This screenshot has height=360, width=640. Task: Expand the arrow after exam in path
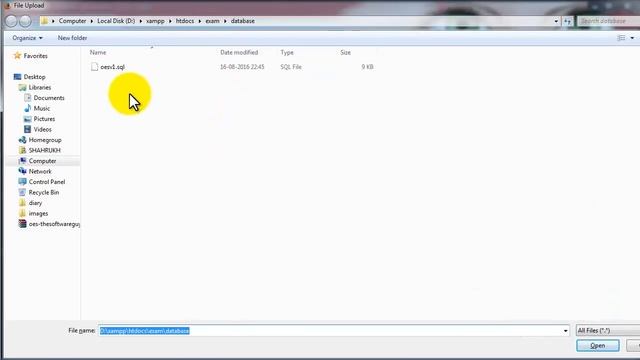(x=225, y=21)
